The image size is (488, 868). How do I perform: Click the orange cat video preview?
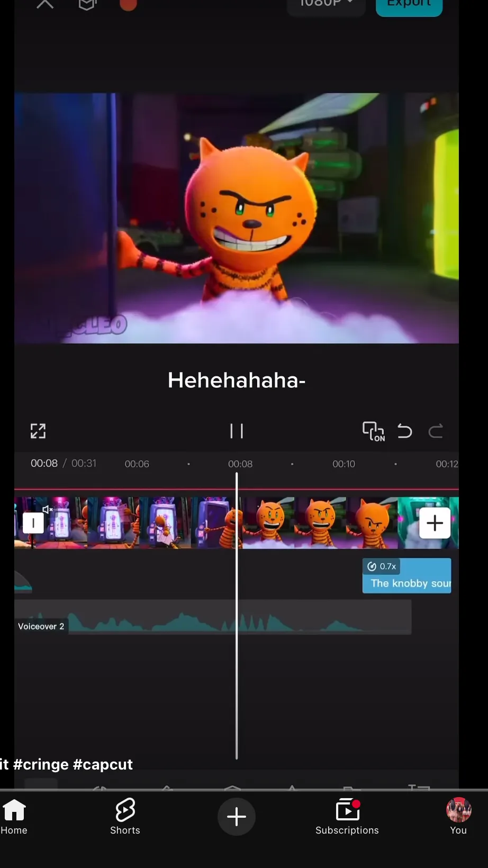pyautogui.click(x=237, y=218)
